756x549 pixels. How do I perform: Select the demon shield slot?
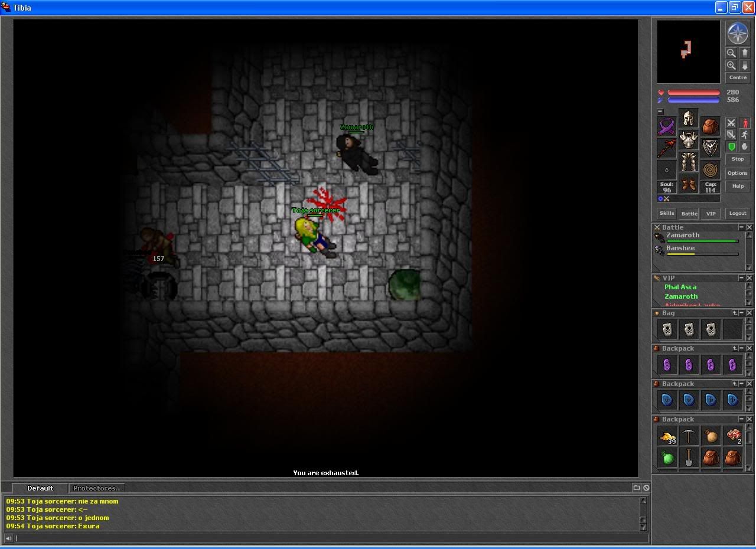coord(710,148)
